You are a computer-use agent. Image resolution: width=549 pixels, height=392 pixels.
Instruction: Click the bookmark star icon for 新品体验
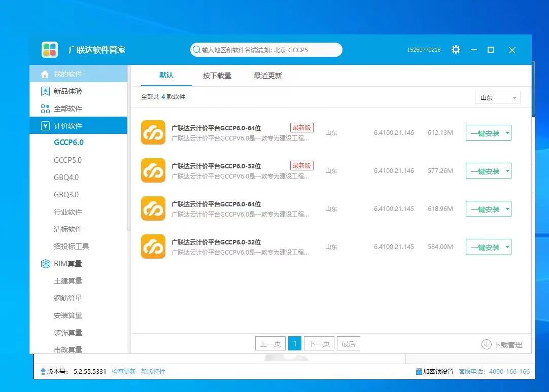pos(45,91)
